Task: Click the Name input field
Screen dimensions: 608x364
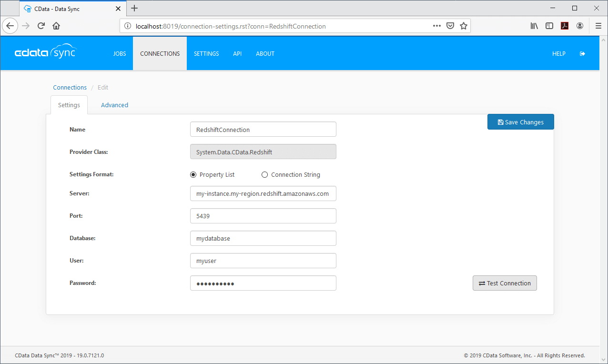Action: click(x=263, y=130)
